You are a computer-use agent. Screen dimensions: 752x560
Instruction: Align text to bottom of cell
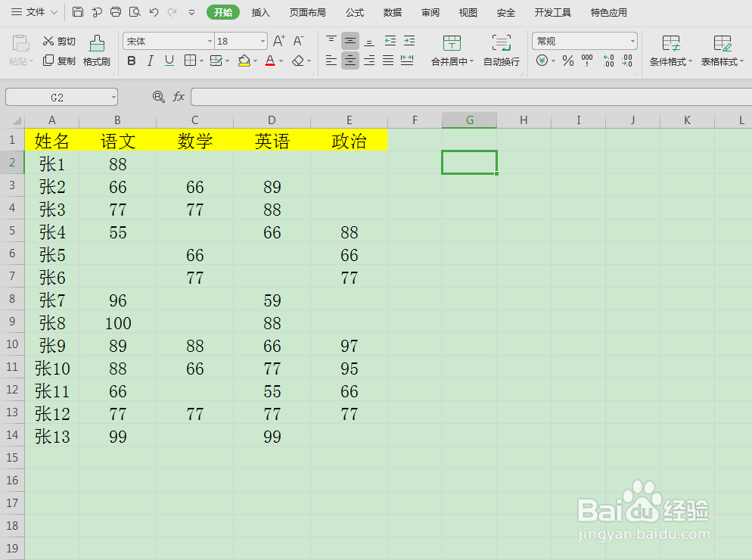(368, 42)
